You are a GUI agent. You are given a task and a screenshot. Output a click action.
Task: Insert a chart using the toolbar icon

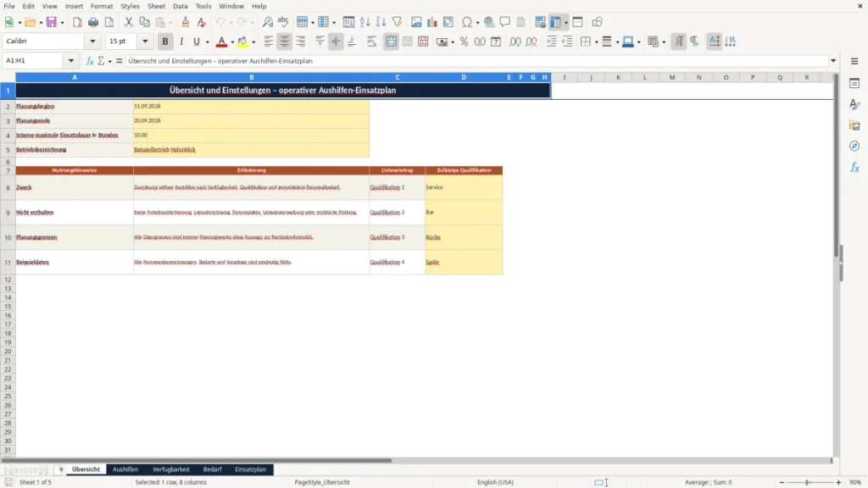coord(431,22)
